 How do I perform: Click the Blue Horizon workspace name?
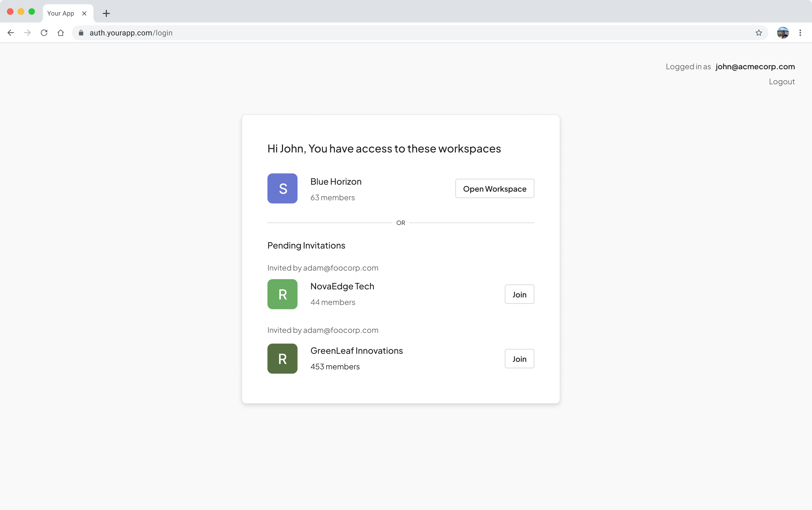(336, 181)
